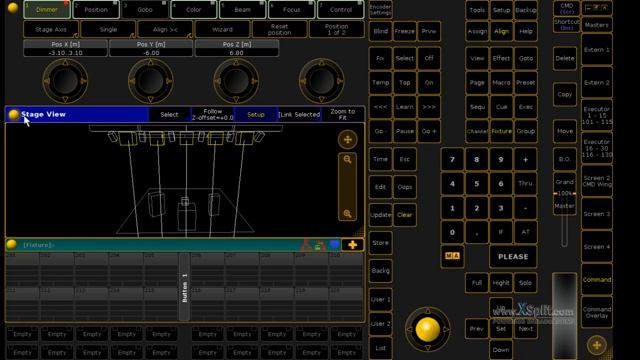Open the Stage Axis option popup
Image resolution: width=640 pixels, height=360 pixels.
[51, 29]
